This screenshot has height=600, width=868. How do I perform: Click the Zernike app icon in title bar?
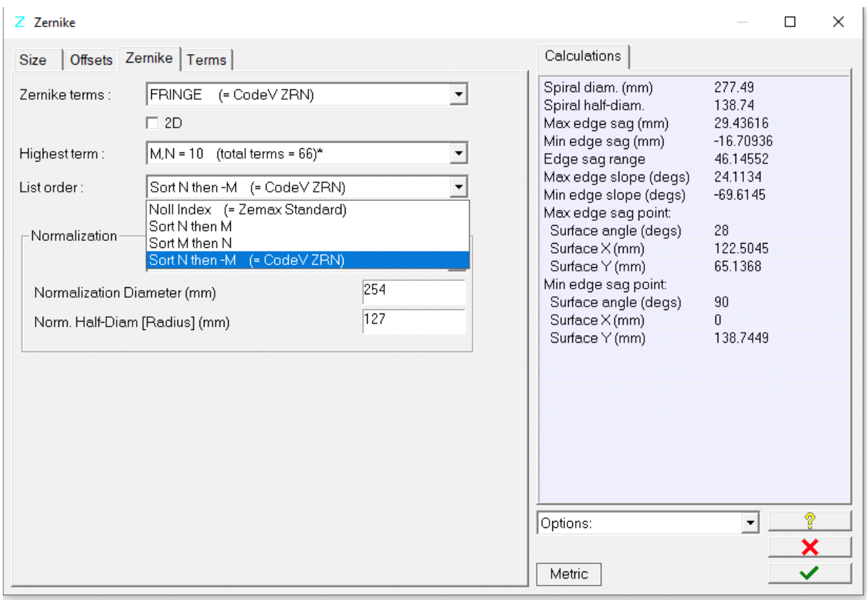point(19,22)
